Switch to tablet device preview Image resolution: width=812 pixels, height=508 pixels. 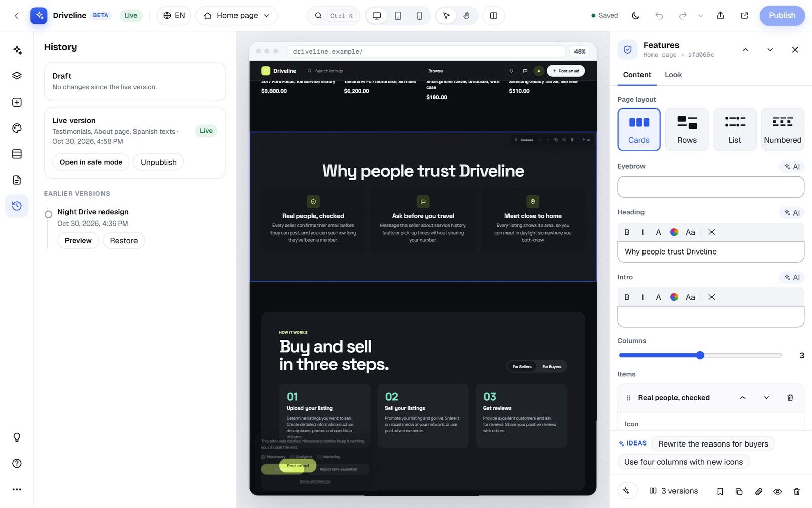tap(398, 16)
